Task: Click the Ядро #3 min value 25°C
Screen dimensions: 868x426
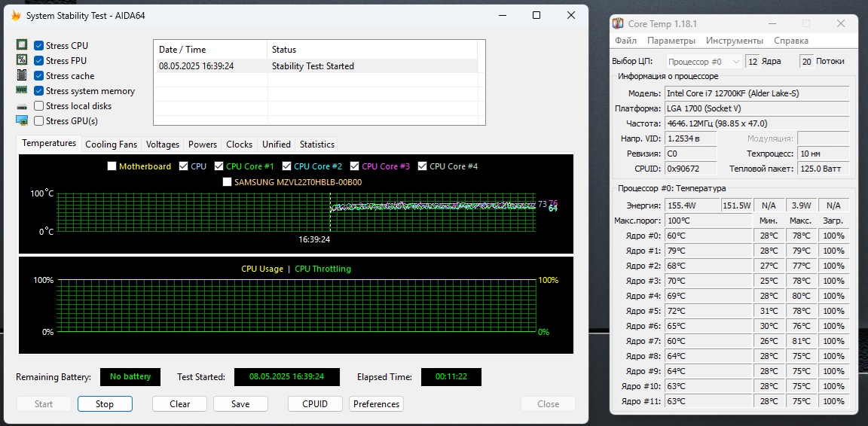Action: point(769,281)
